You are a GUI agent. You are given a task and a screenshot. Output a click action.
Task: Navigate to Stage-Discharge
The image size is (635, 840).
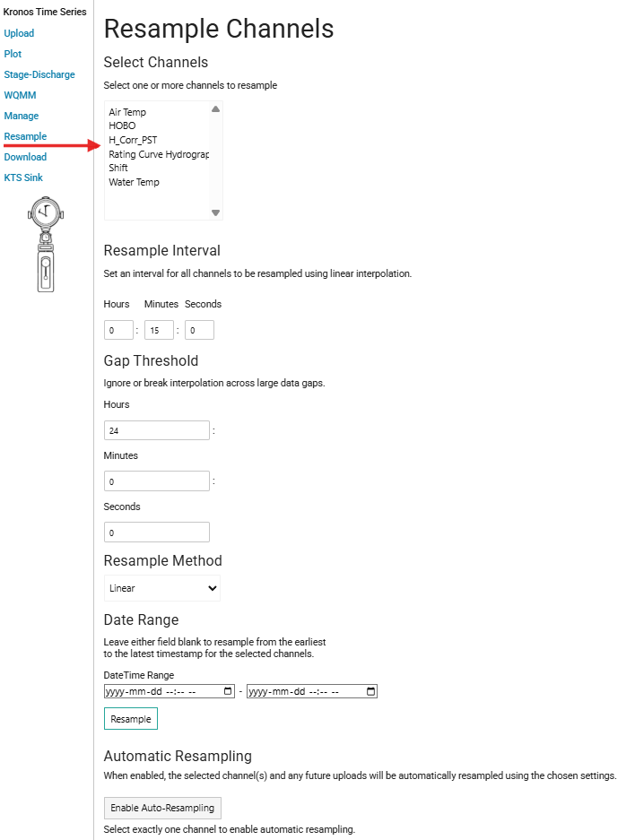39,74
